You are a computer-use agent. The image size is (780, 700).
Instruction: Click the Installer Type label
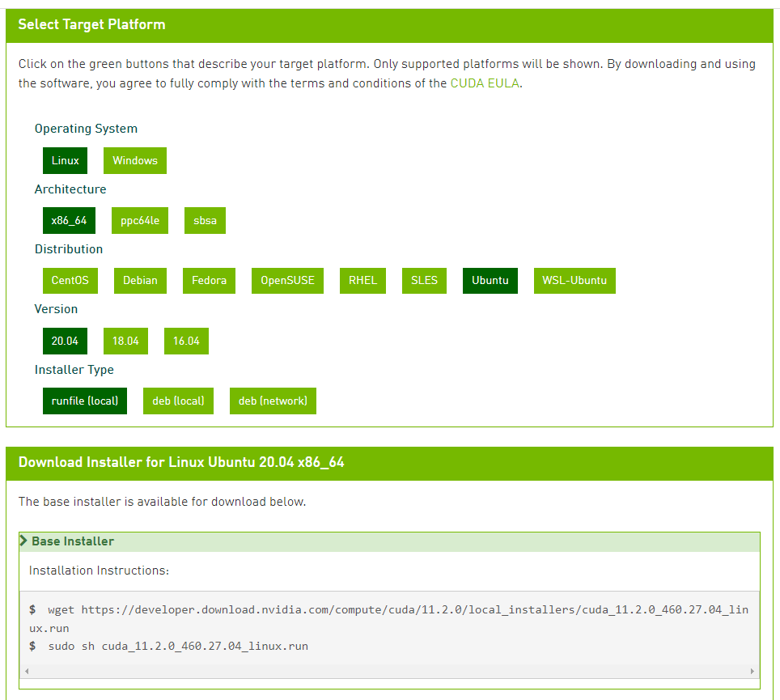point(74,370)
